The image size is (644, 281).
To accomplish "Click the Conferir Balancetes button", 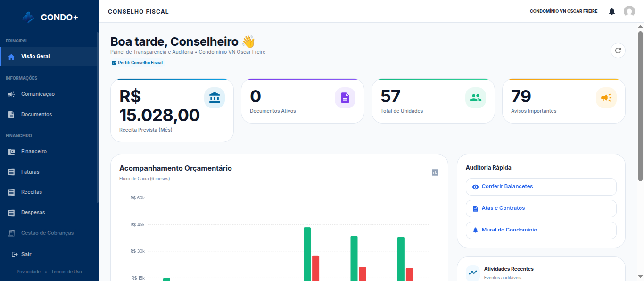I will 541,187.
